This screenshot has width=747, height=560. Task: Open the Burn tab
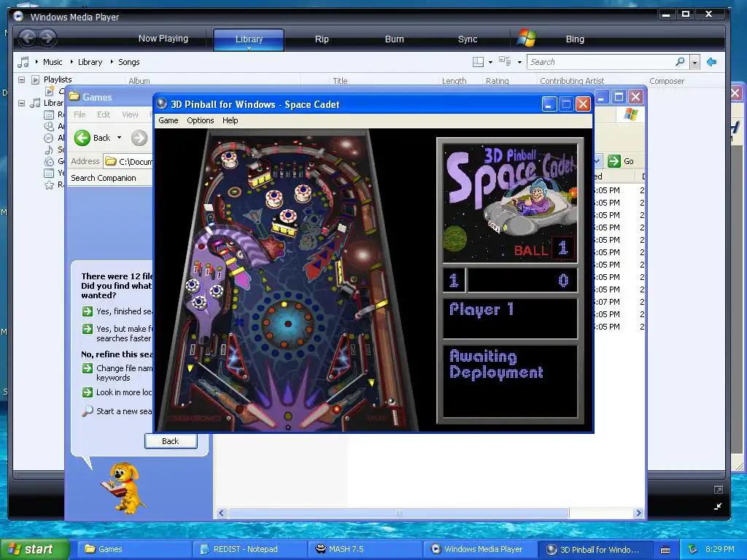pyautogui.click(x=394, y=39)
